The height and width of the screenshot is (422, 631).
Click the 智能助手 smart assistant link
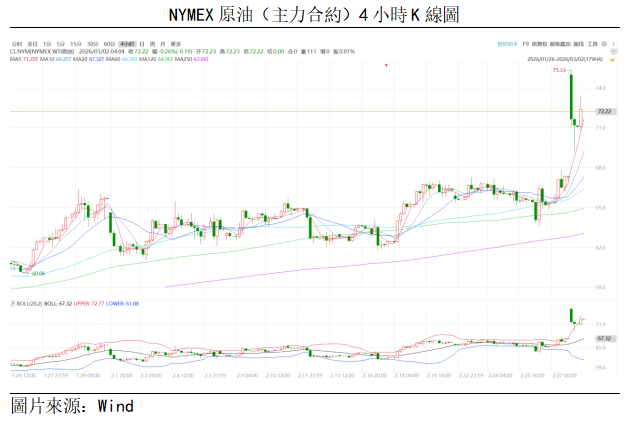(x=508, y=44)
